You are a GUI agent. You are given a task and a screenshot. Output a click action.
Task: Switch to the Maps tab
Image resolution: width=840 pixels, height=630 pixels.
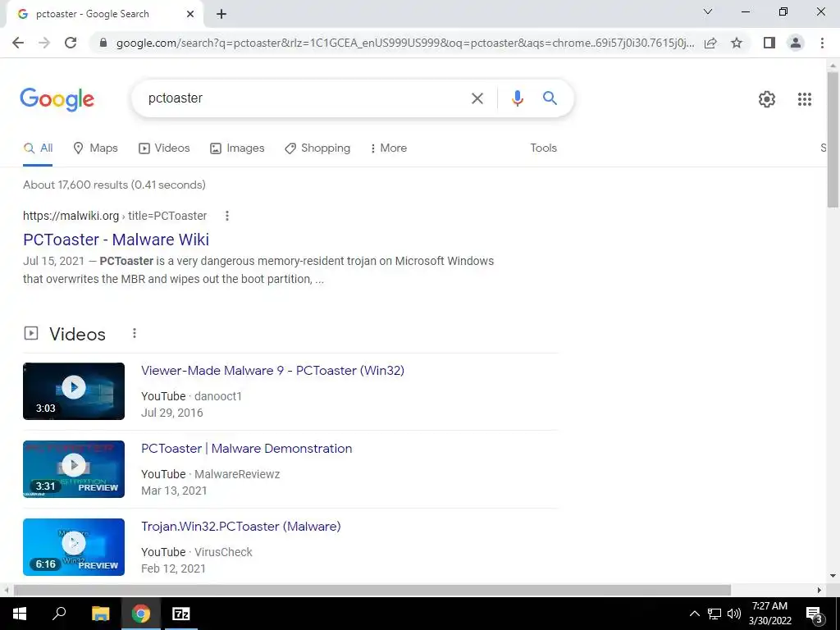tap(95, 148)
